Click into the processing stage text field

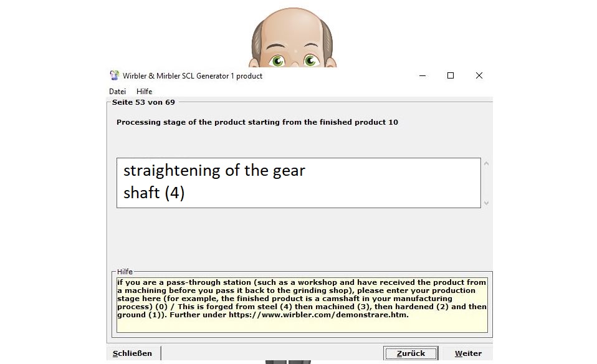(x=298, y=183)
